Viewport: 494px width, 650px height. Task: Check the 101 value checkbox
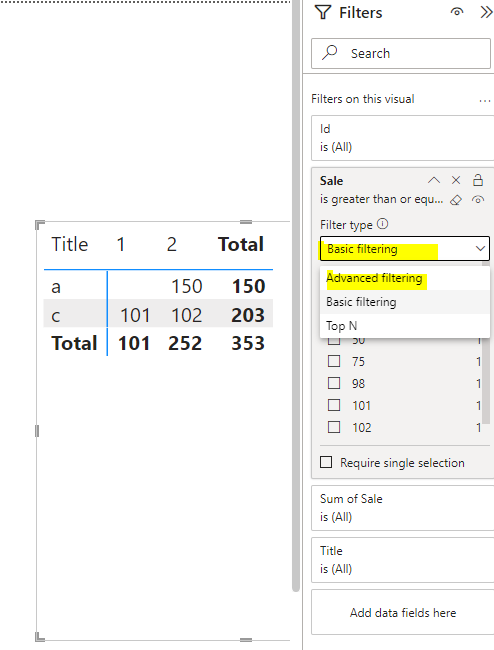[334, 405]
